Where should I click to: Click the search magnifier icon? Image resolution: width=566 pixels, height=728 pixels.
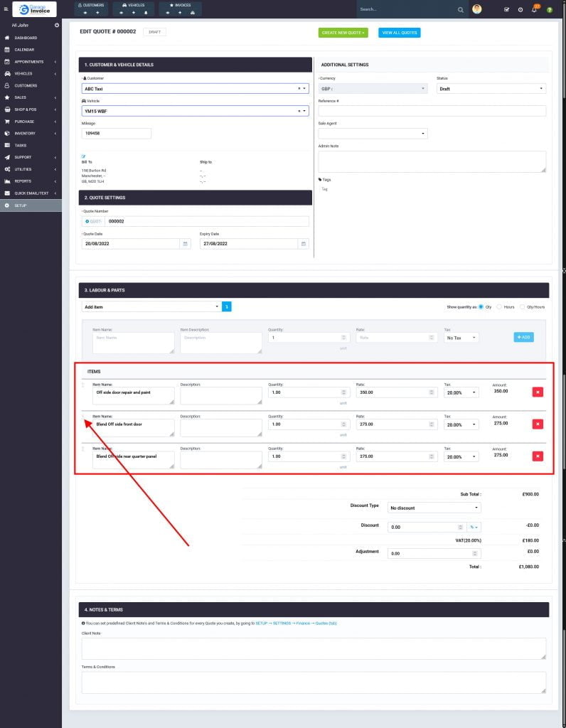461,10
